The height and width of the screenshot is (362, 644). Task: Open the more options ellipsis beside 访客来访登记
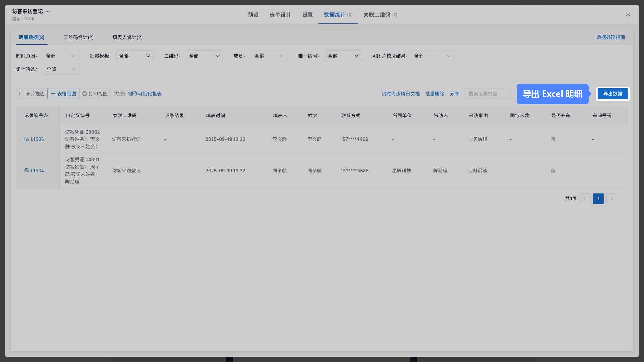(x=48, y=11)
